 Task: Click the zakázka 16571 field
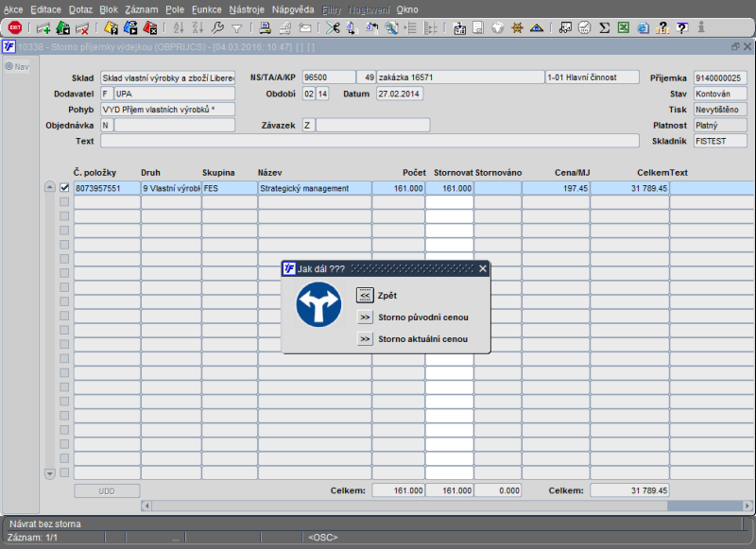pos(460,77)
